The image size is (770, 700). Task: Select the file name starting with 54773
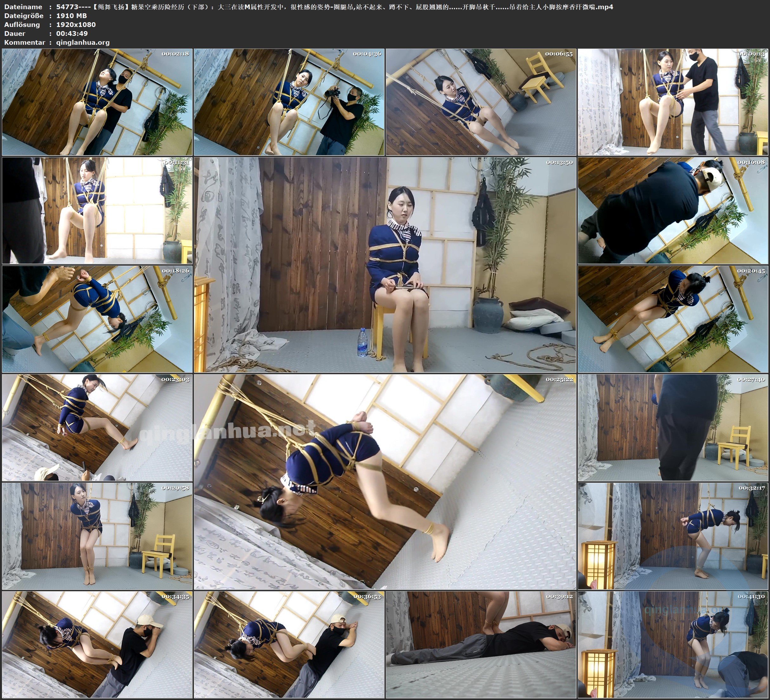[x=335, y=7]
